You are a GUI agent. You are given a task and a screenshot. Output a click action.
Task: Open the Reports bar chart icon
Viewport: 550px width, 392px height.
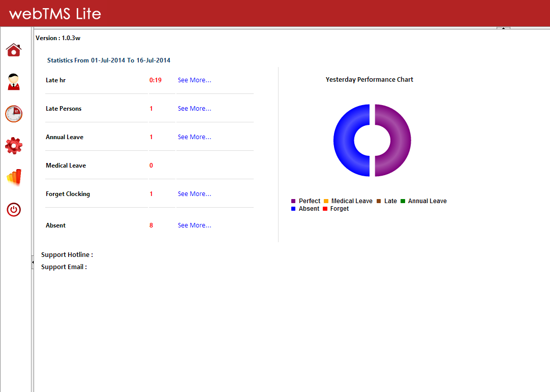pos(14,177)
